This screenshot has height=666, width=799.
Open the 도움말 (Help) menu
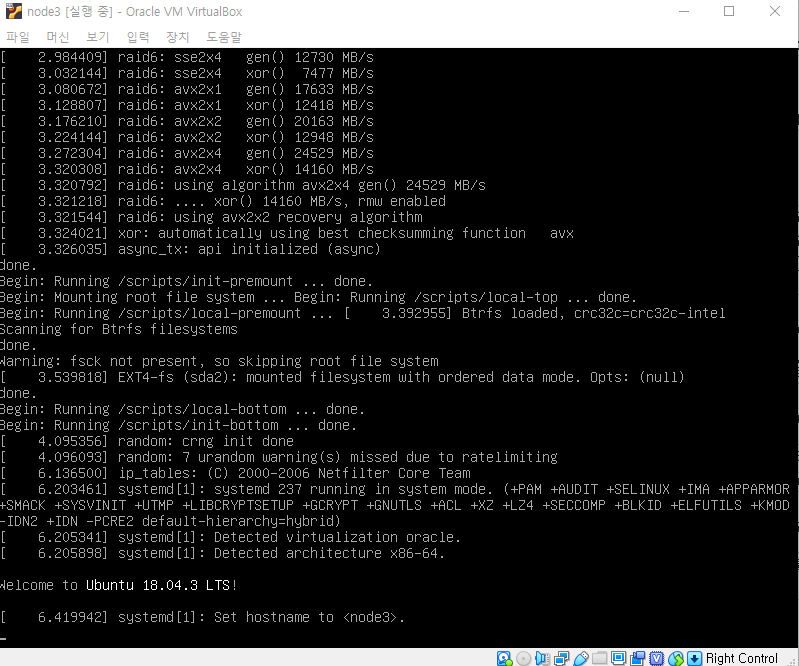(224, 37)
